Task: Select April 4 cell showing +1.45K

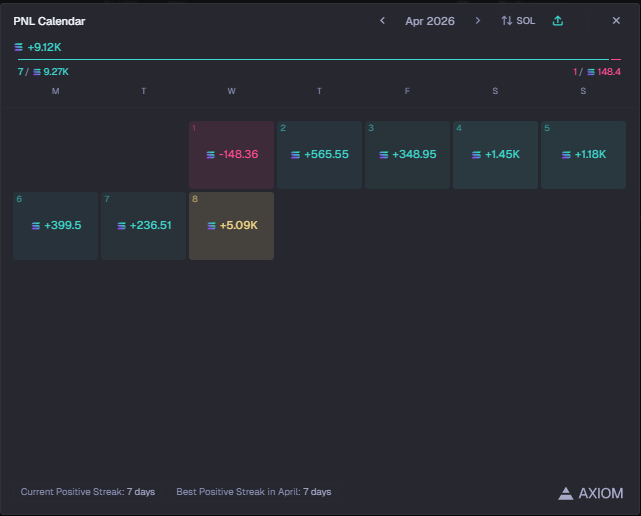Action: (x=495, y=155)
